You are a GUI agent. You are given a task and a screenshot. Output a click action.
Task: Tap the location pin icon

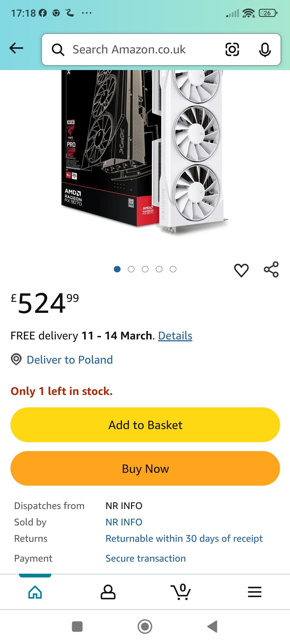click(x=16, y=359)
